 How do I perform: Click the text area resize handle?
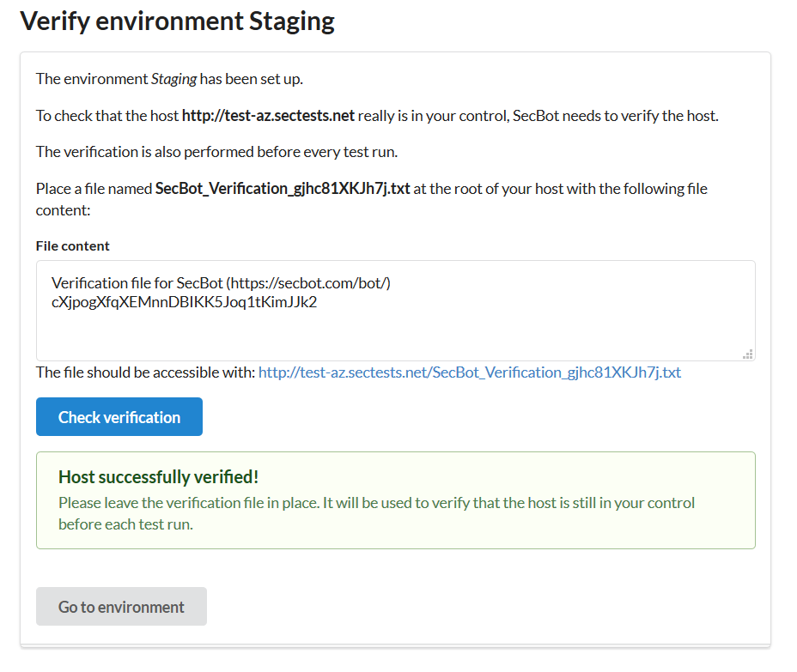pos(747,353)
